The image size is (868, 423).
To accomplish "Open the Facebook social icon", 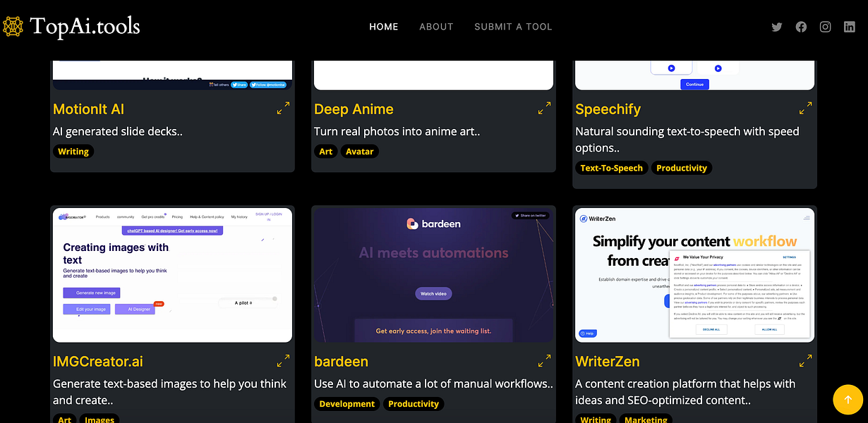I will pyautogui.click(x=801, y=27).
